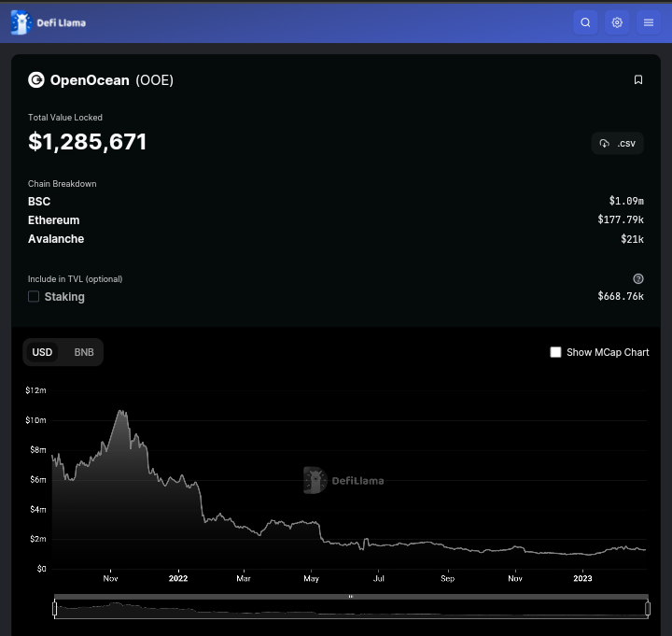Click the OpenOcean token logo icon

(x=36, y=79)
